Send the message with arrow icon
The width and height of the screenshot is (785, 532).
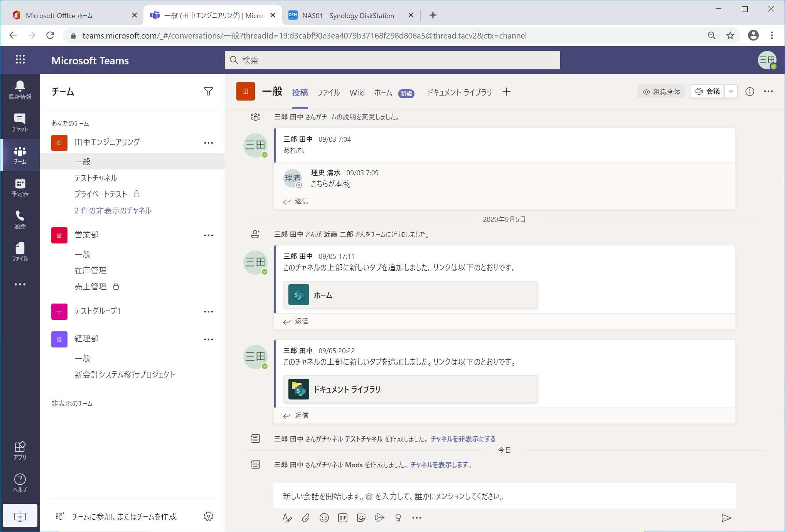726,518
